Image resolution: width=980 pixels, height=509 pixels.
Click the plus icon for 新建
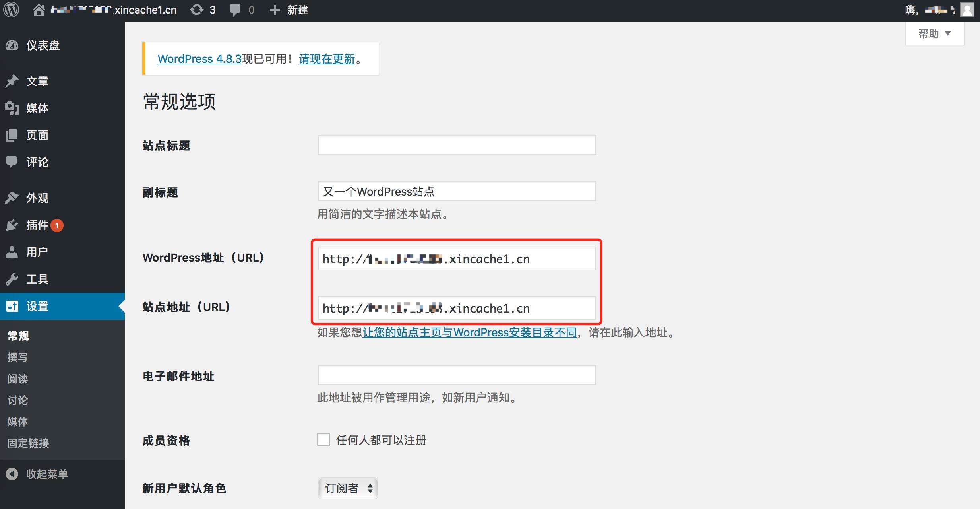pyautogui.click(x=275, y=10)
